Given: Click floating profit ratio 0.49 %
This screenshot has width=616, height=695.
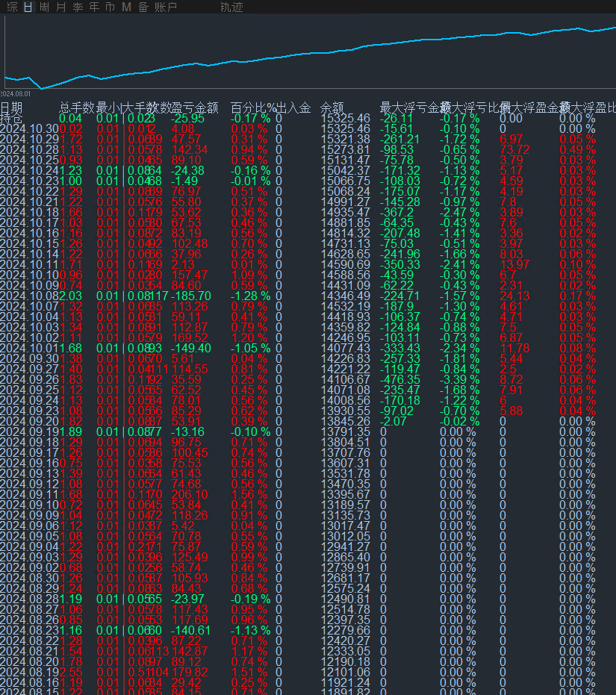Looking at the screenshot, I should (577, 150).
